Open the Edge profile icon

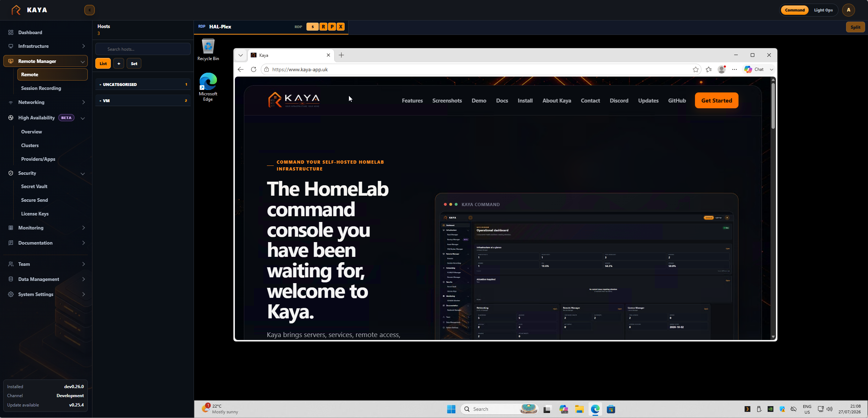coord(722,69)
